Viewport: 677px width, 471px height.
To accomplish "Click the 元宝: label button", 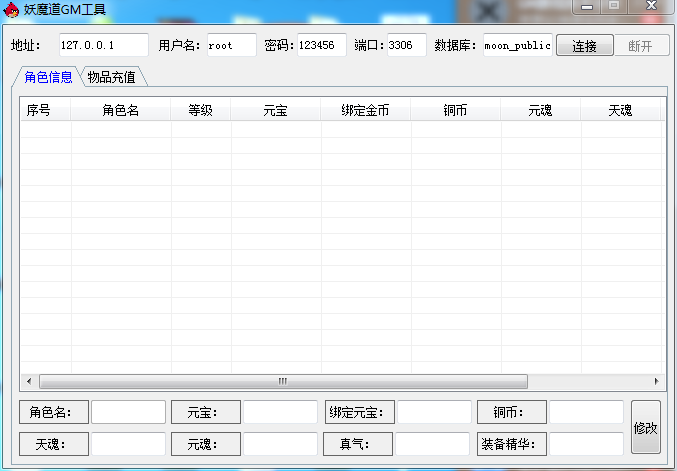I will coord(206,412).
